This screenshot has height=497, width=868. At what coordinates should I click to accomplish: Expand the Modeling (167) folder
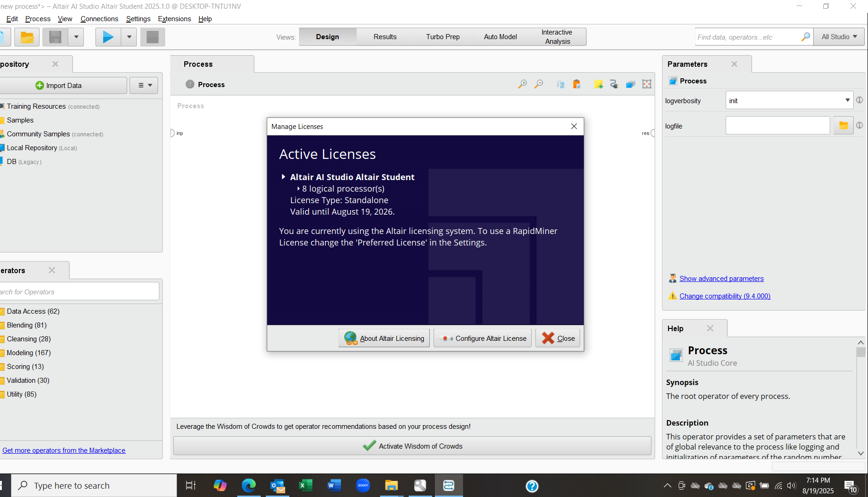pos(25,353)
